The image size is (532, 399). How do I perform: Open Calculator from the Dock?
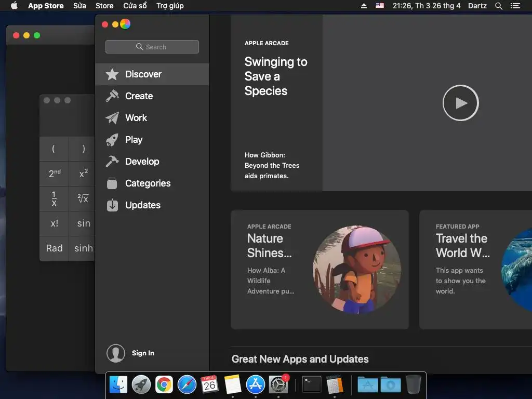[x=335, y=385]
